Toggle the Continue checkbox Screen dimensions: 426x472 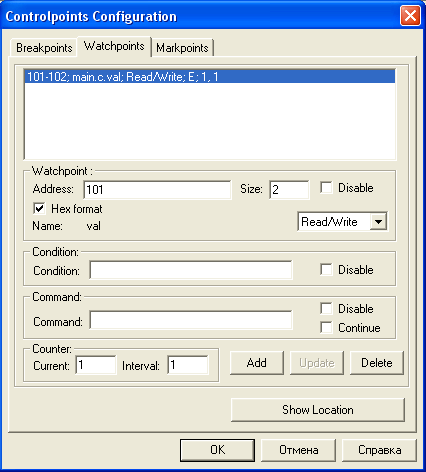(326, 327)
